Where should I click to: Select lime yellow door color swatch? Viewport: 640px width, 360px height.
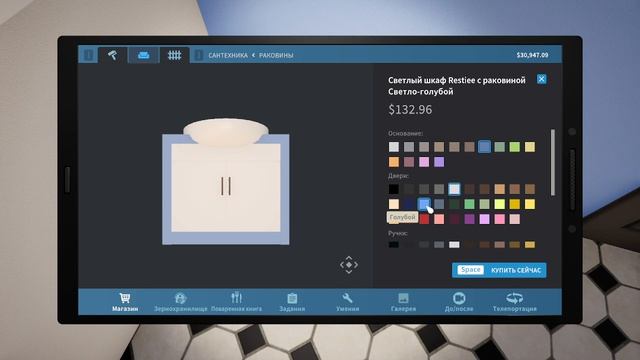tap(499, 204)
